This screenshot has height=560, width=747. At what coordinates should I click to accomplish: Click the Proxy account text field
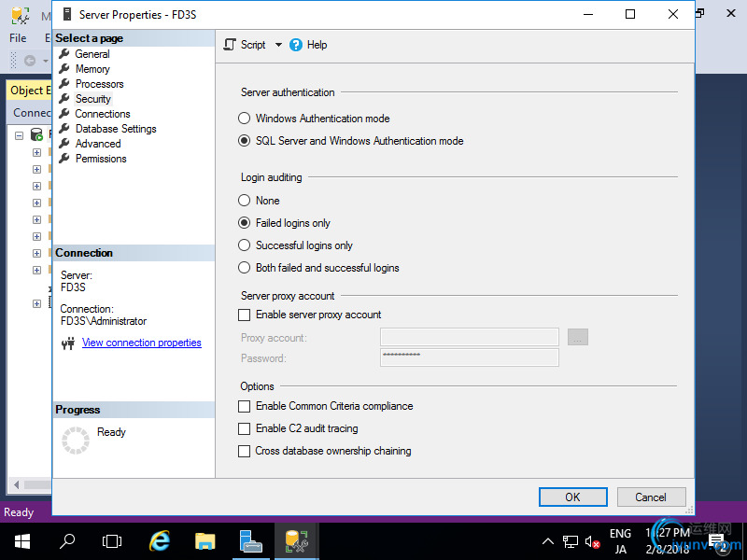470,337
